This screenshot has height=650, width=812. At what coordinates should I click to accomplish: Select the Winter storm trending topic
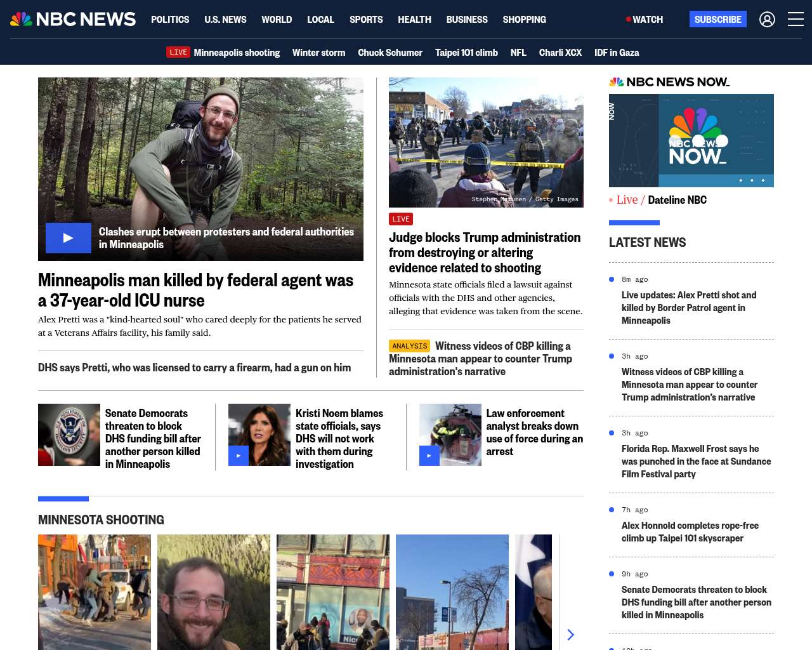coord(318,53)
